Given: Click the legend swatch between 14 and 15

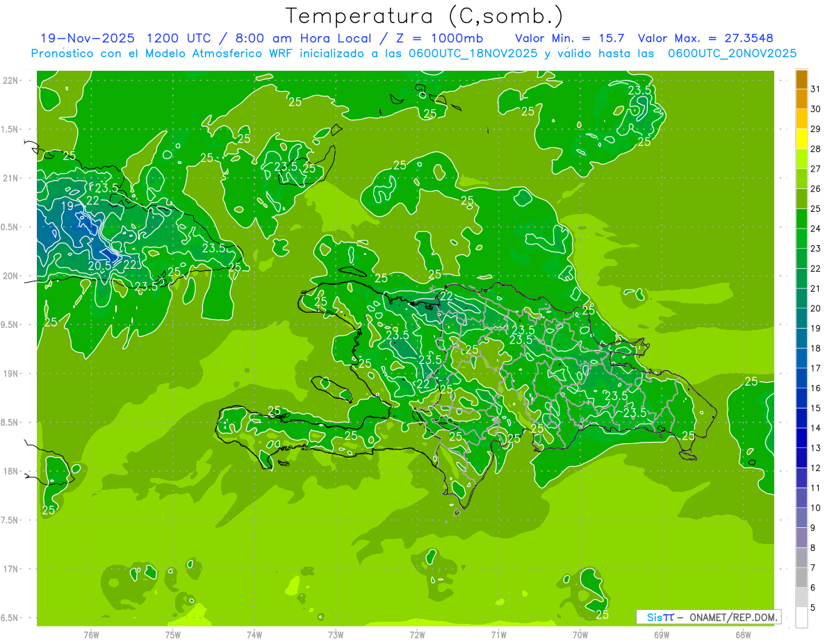Looking at the screenshot, I should [801, 418].
